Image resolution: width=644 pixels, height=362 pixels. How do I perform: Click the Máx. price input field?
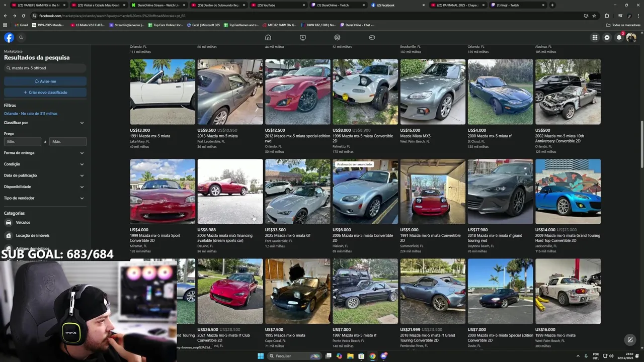point(68,142)
